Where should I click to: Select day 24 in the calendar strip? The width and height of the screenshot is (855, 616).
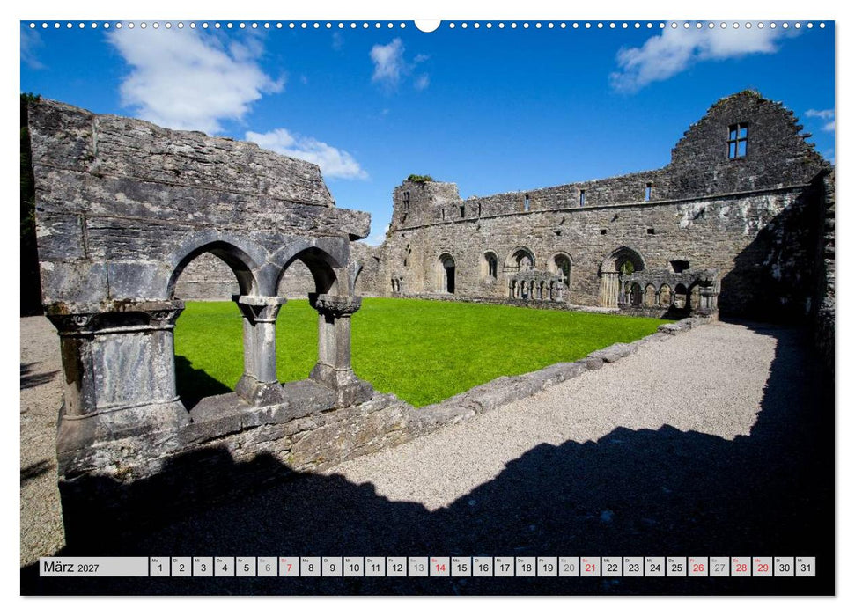pos(655,567)
